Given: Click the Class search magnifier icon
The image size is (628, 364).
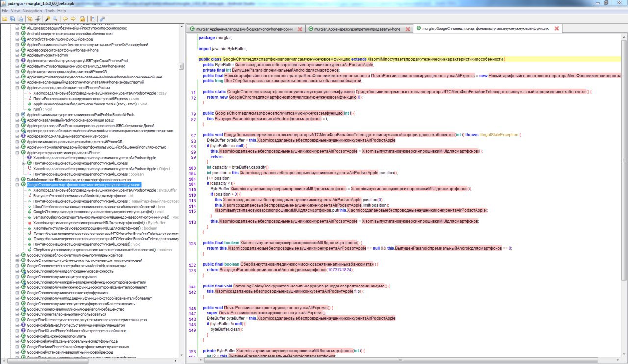Looking at the screenshot, I should (x=55, y=19).
